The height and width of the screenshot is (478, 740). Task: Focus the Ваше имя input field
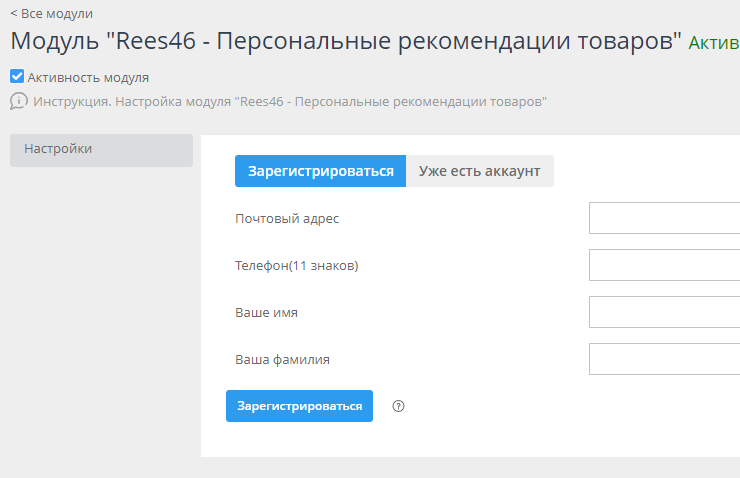click(664, 312)
